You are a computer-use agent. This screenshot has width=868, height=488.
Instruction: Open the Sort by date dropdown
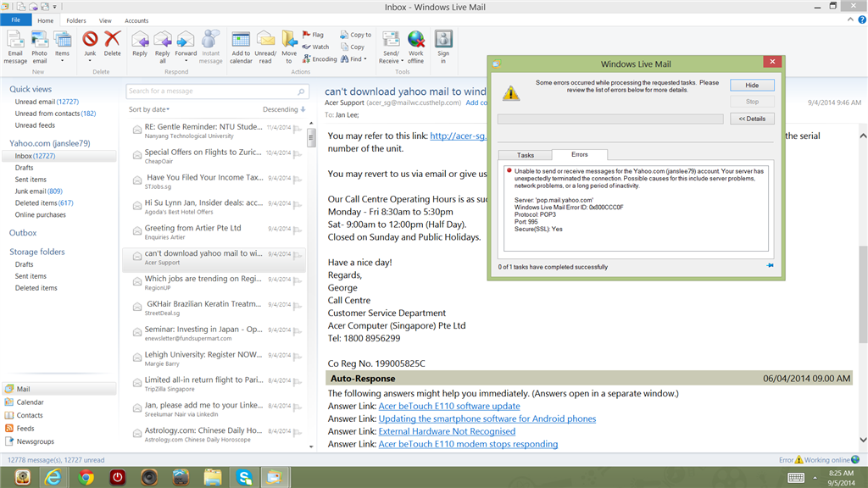coord(149,109)
